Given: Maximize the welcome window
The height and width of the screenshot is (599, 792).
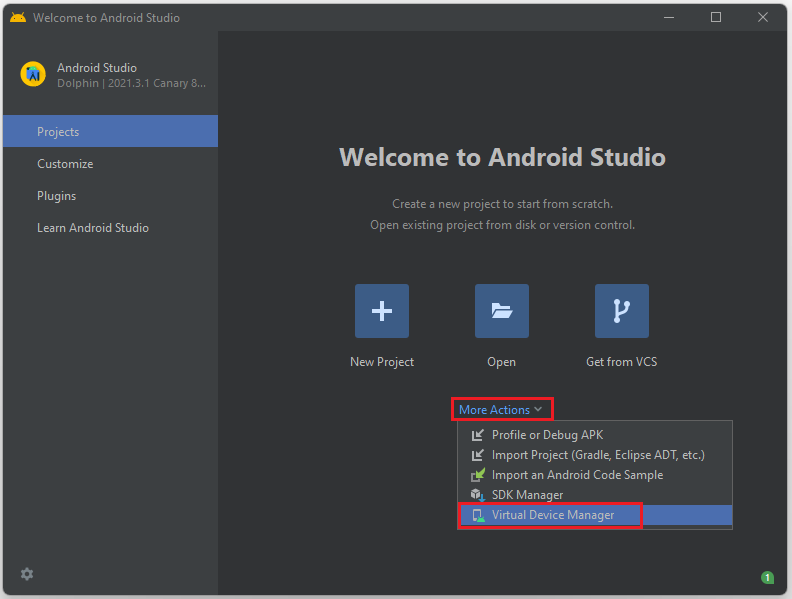Looking at the screenshot, I should tap(716, 17).
